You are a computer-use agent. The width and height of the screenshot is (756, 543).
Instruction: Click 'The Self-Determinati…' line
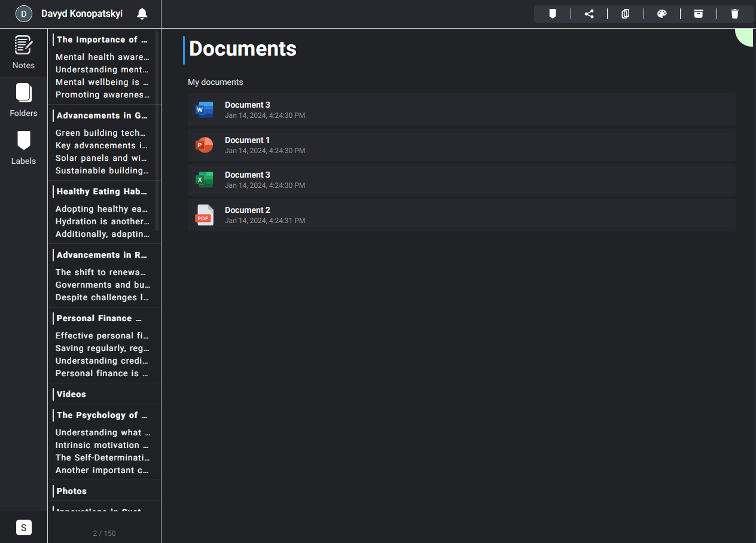[x=102, y=457]
